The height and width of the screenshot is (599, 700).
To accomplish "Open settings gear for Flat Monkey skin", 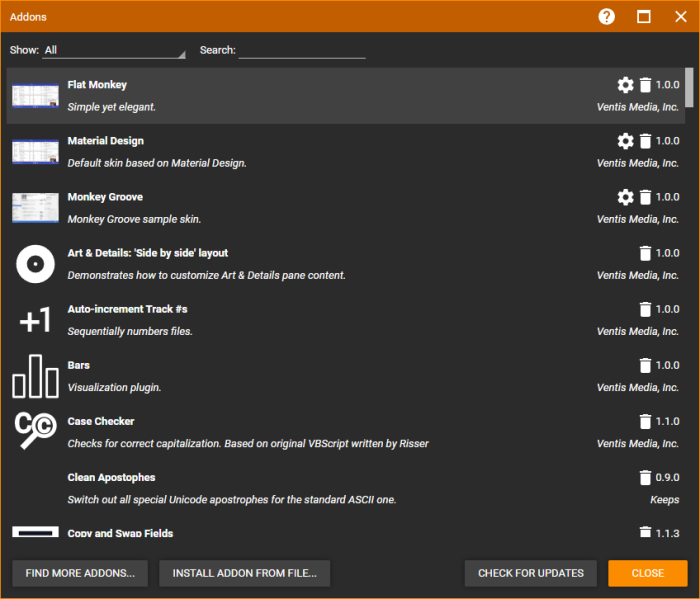I will click(x=625, y=85).
